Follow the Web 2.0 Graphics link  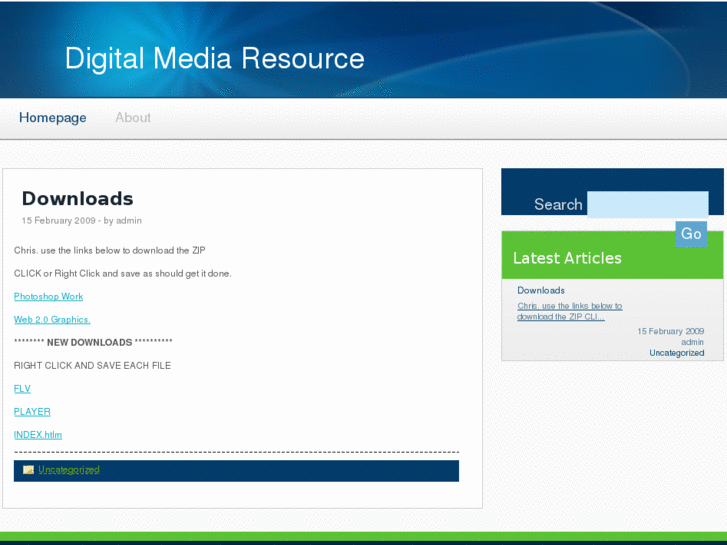(52, 320)
